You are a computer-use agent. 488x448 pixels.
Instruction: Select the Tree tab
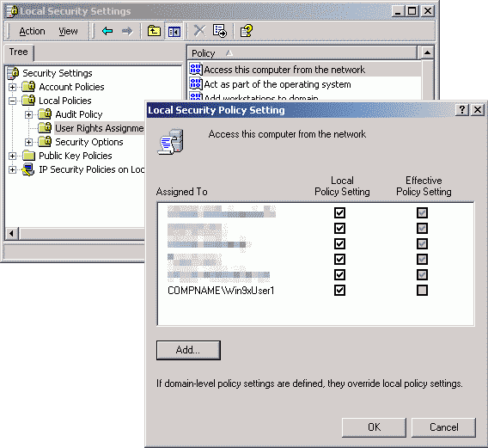pos(18,52)
